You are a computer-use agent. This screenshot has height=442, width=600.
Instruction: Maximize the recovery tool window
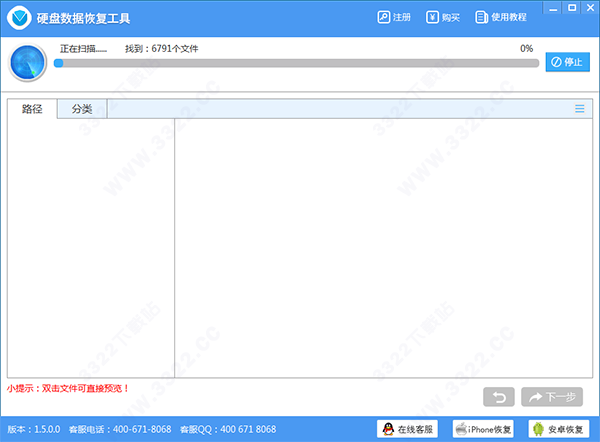tap(572, 8)
